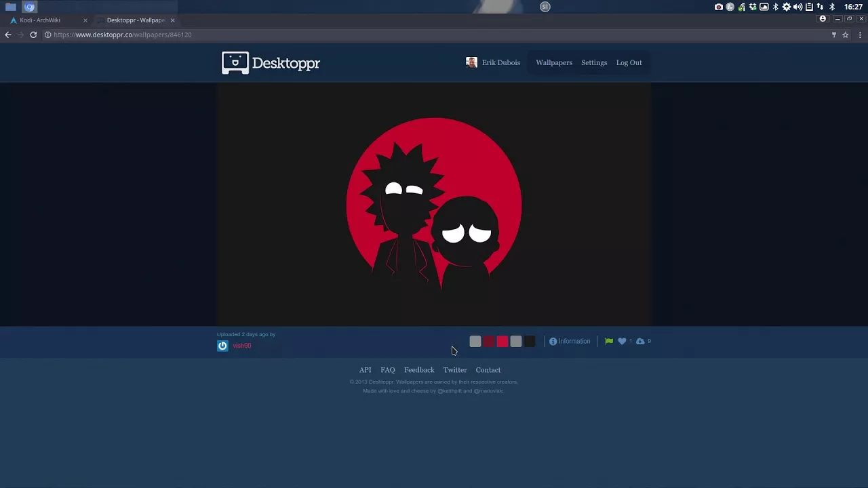Select the second gray swatch beside black
This screenshot has height=488, width=868.
[x=516, y=342]
